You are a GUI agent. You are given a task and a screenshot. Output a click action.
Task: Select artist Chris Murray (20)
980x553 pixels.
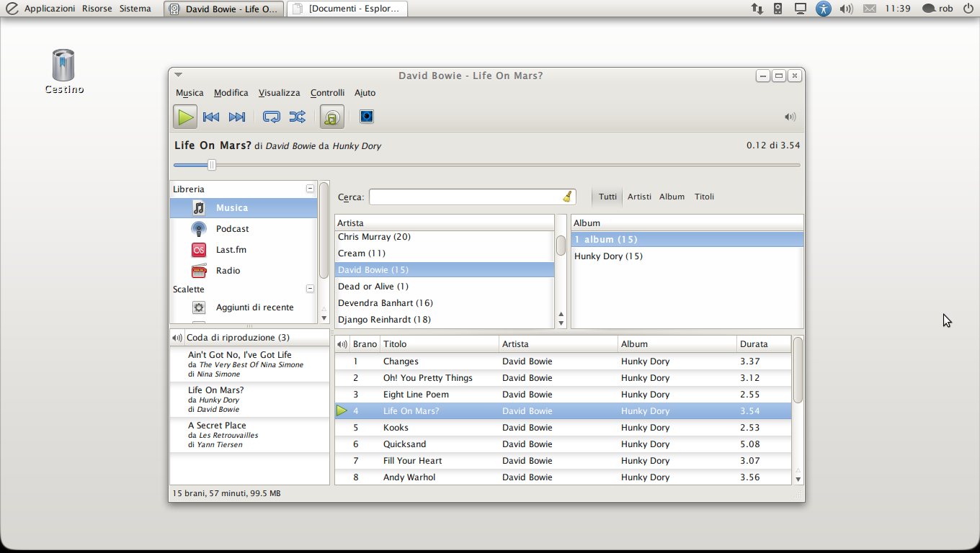445,237
